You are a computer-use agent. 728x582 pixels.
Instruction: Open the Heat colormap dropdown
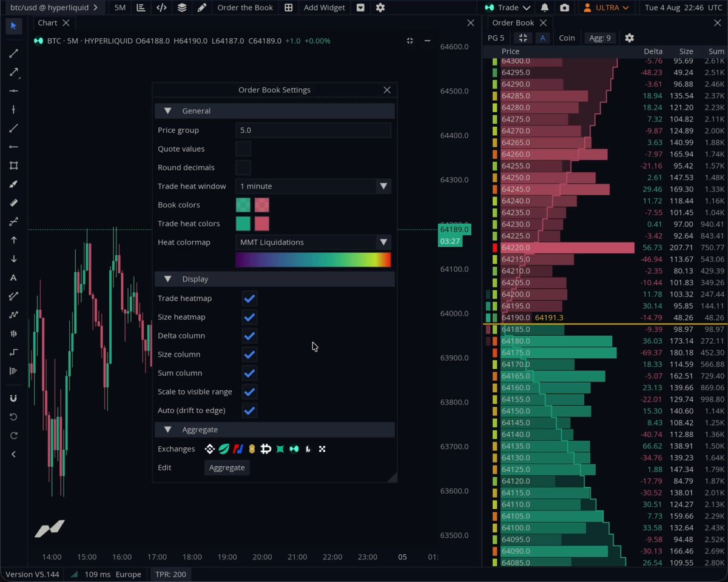pos(313,242)
